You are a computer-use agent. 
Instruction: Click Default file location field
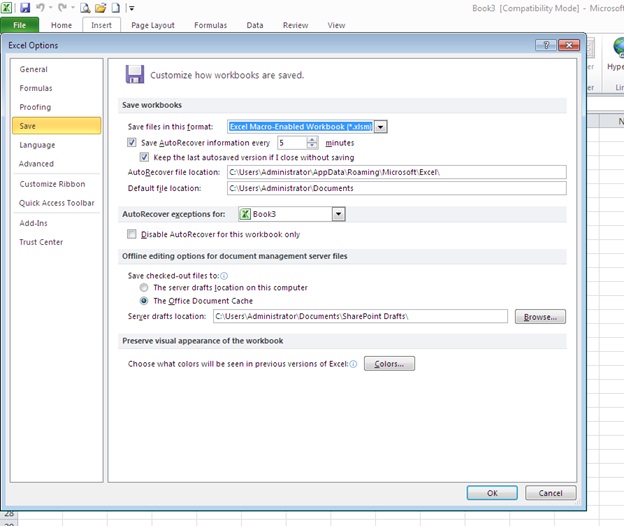397,188
